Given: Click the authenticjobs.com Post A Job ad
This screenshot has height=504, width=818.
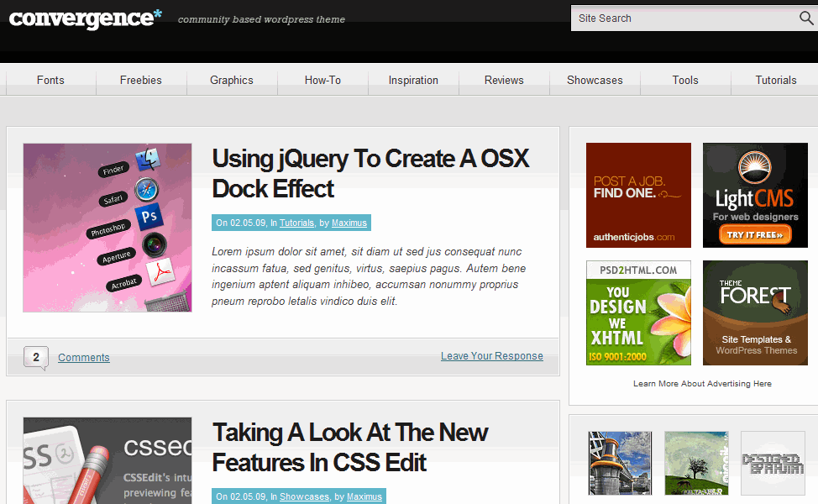Looking at the screenshot, I should [x=638, y=195].
